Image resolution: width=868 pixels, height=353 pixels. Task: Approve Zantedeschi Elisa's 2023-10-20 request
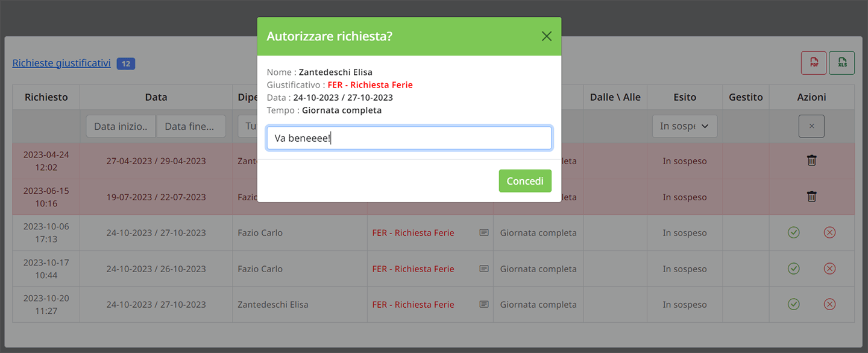(793, 305)
